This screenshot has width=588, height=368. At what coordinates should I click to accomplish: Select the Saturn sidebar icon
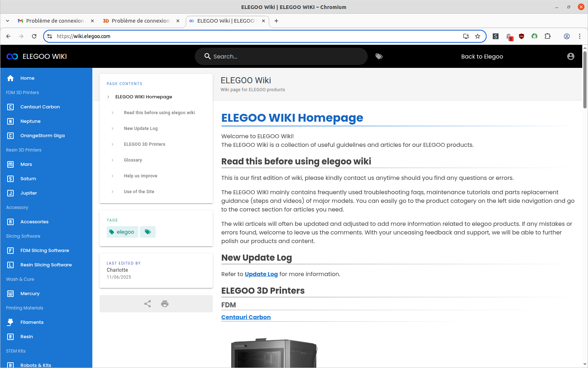(x=10, y=178)
